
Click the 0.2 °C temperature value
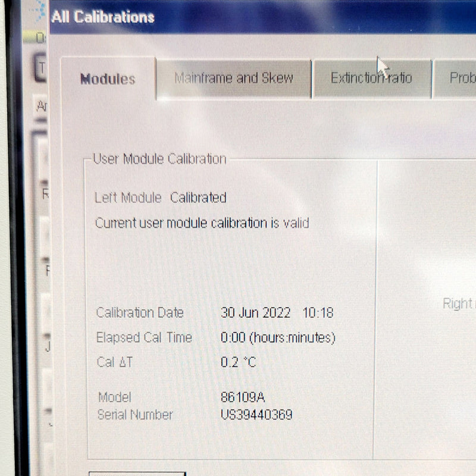tap(238, 362)
